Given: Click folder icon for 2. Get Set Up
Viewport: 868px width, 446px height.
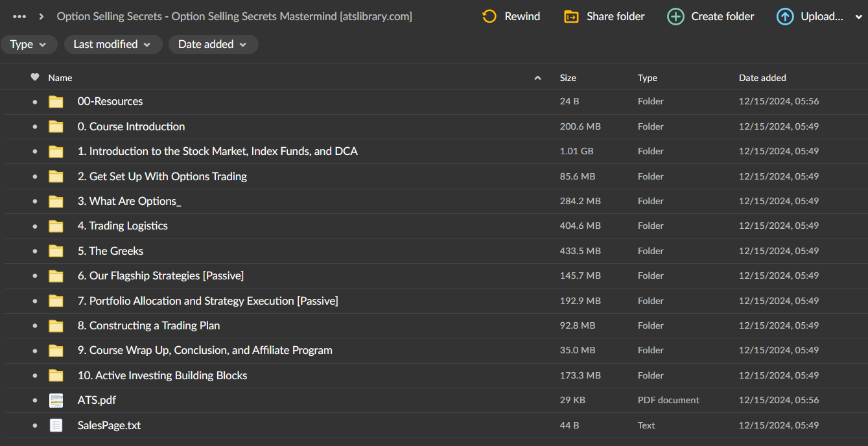Looking at the screenshot, I should click(56, 176).
